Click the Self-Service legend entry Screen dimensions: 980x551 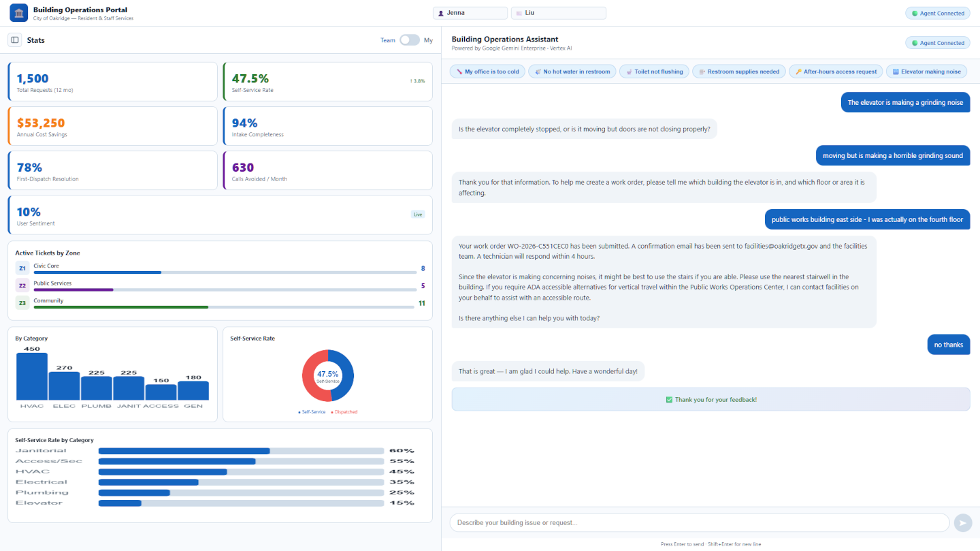[312, 412]
